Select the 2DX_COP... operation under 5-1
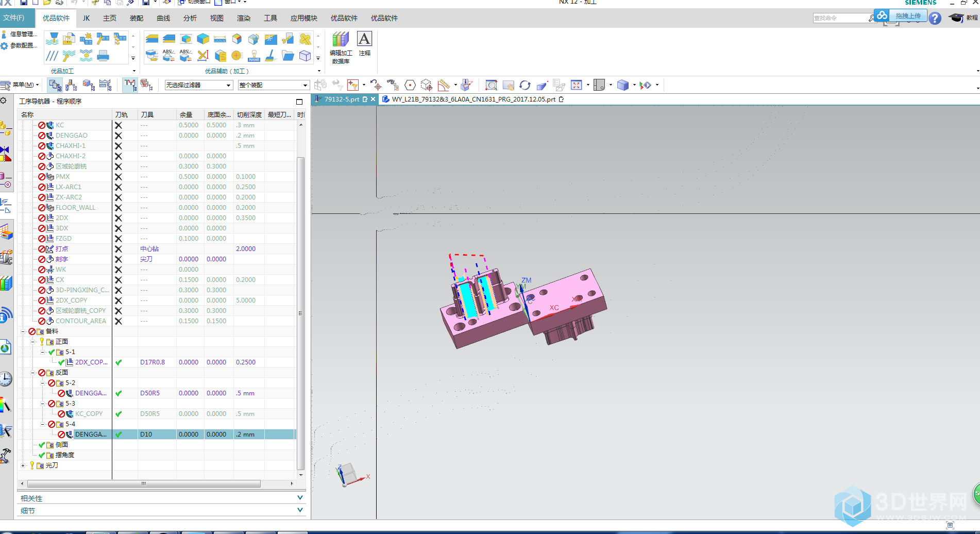Screen dimensions: 980x534 (91, 362)
